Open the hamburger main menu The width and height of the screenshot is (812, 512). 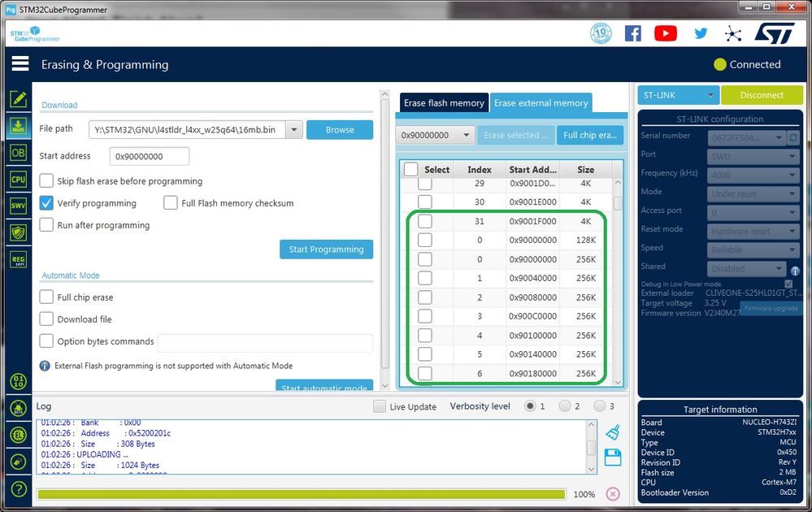click(x=20, y=63)
